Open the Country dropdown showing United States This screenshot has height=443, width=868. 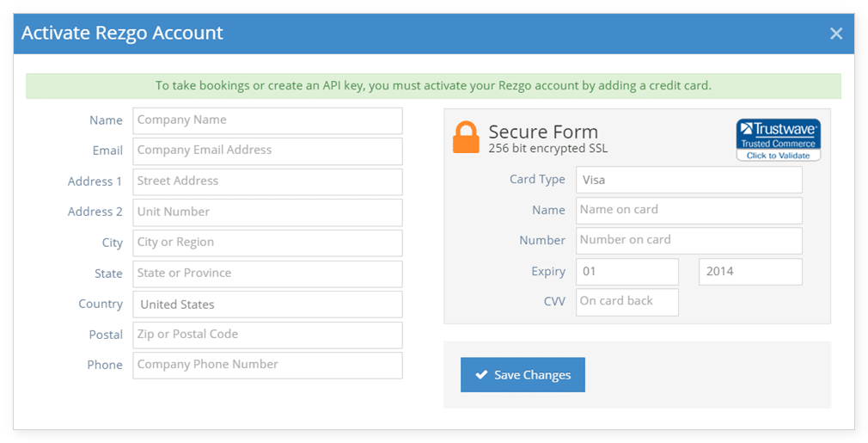click(267, 305)
